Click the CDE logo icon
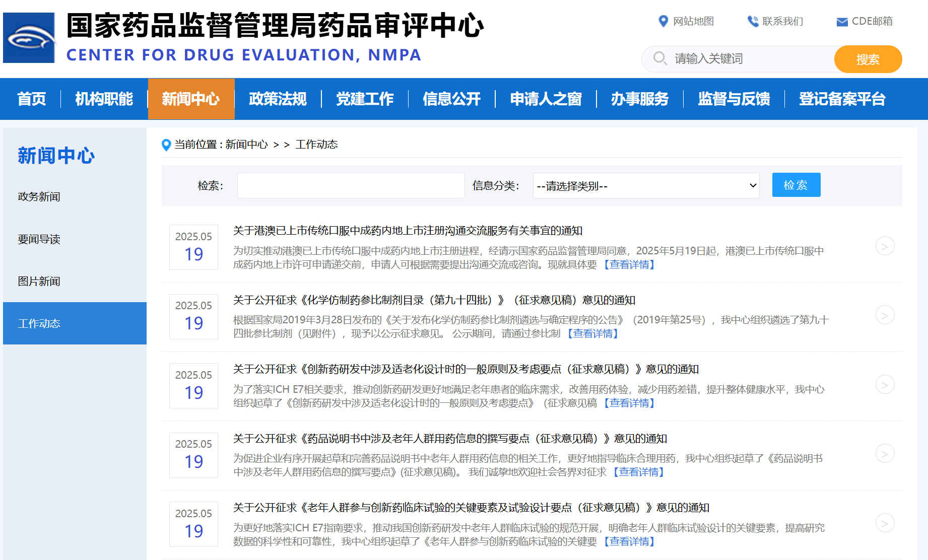Image resolution: width=928 pixels, height=560 pixels. [29, 38]
